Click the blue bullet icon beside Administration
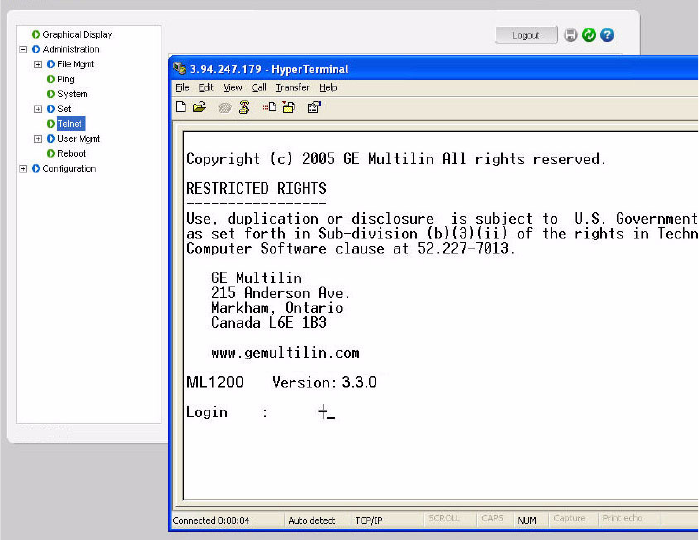 click(36, 49)
